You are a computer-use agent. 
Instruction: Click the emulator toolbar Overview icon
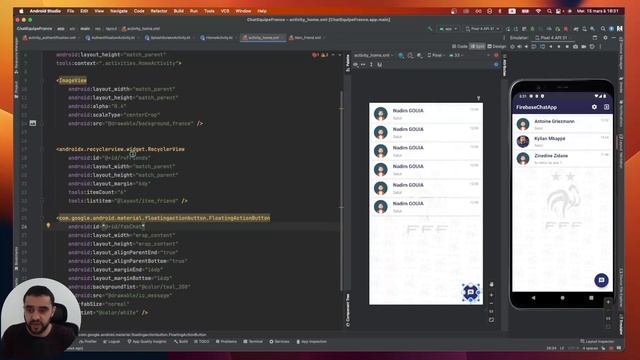point(567,47)
